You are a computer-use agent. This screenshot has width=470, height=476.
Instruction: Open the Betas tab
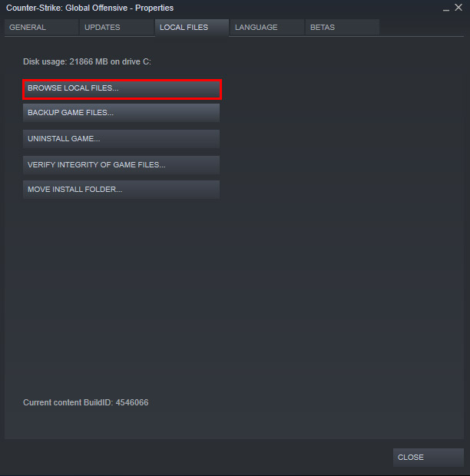[343, 28]
